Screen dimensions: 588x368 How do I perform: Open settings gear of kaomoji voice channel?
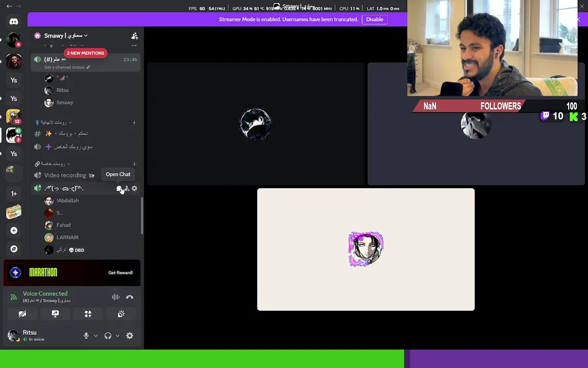[x=135, y=189]
